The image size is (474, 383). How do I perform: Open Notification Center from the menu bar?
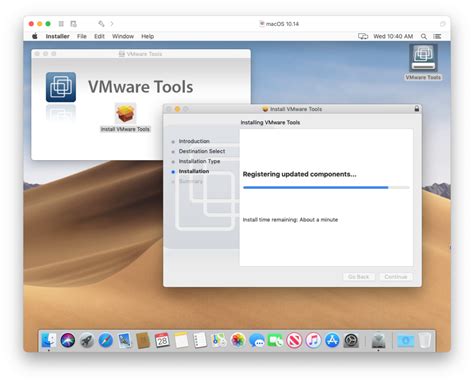(437, 36)
